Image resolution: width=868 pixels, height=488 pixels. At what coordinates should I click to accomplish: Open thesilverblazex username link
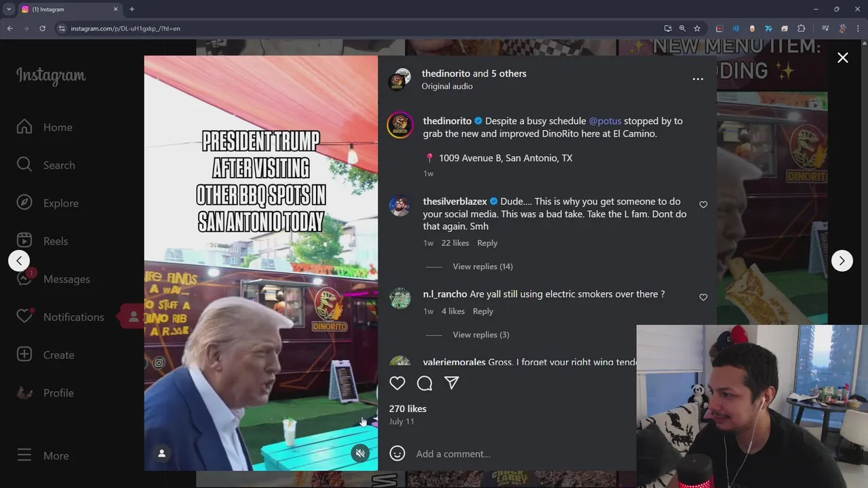(x=455, y=201)
